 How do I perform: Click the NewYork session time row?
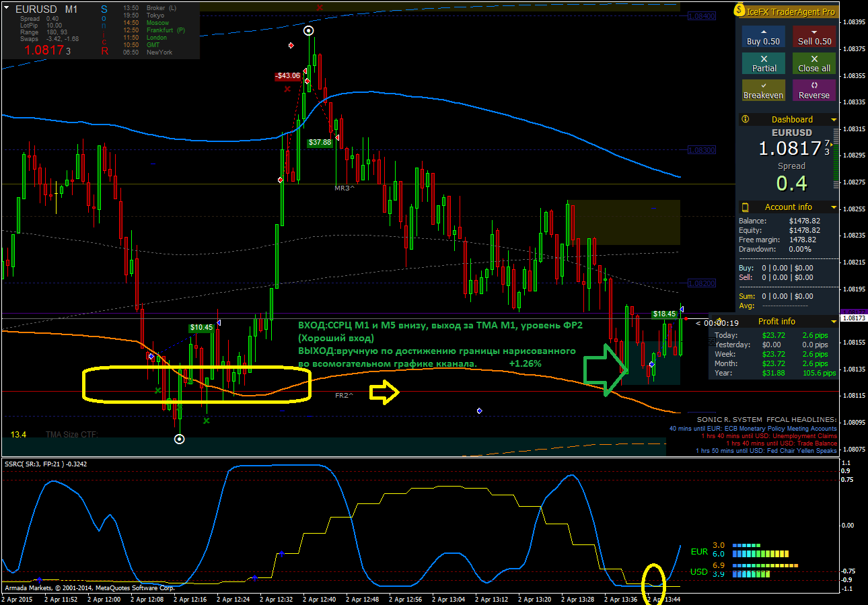pyautogui.click(x=148, y=52)
